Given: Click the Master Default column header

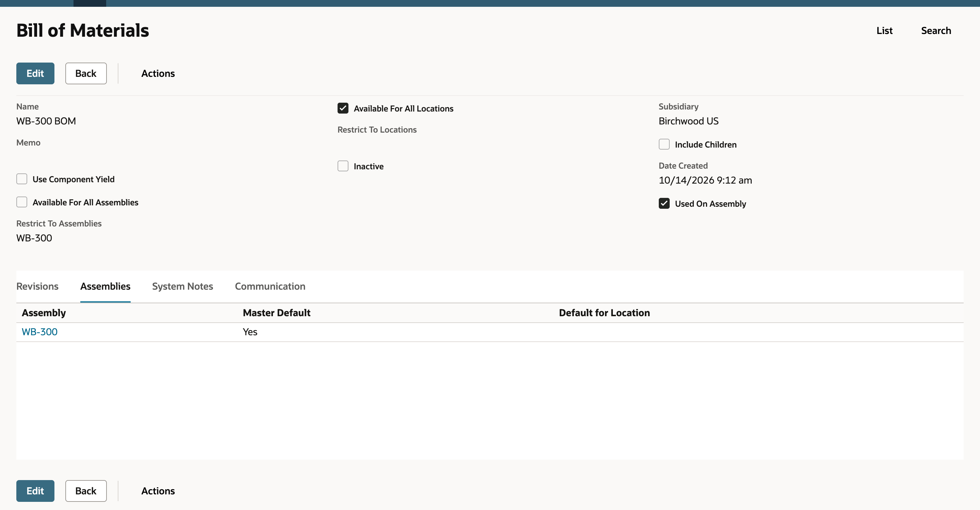Looking at the screenshot, I should tap(277, 313).
